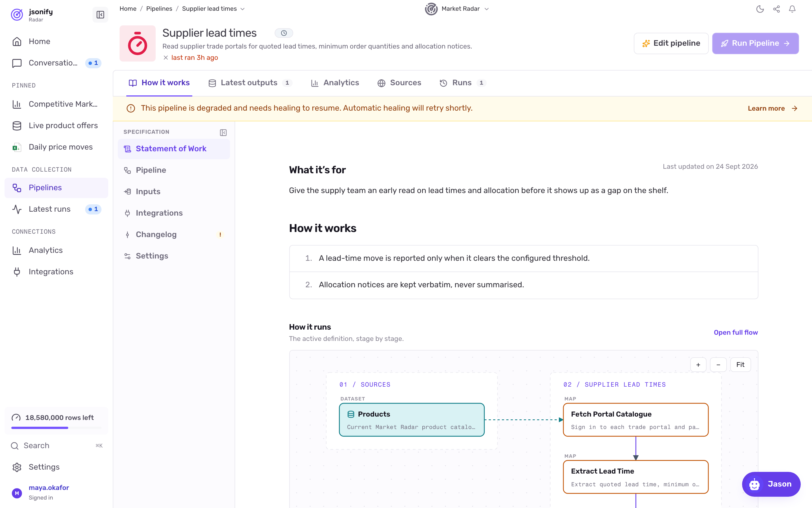
Task: Go to Latest runs
Action: pyautogui.click(x=56, y=209)
